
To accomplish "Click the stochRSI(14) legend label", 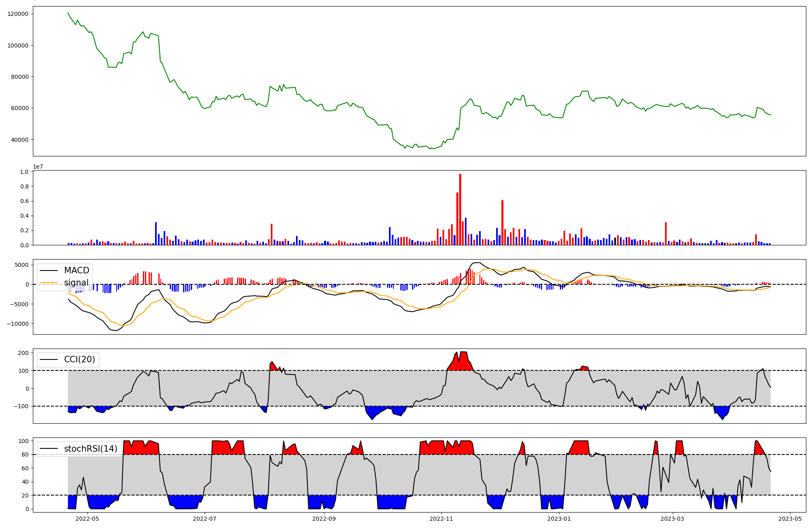I will click(x=91, y=449).
